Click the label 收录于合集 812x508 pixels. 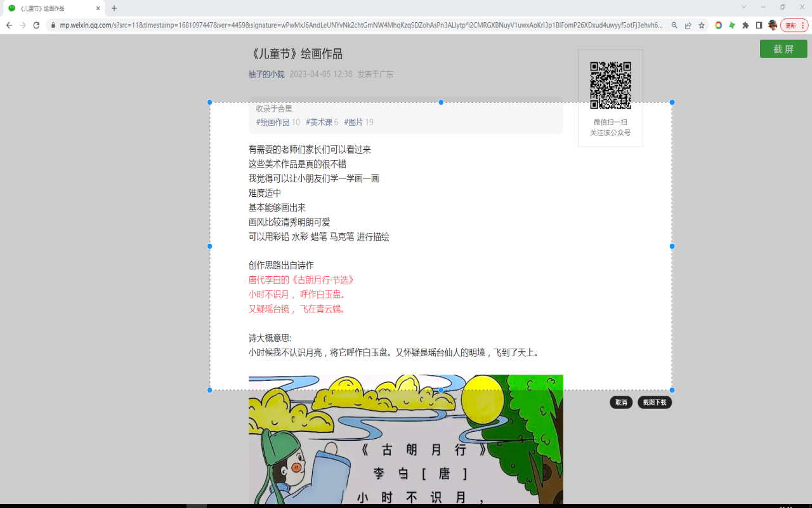pyautogui.click(x=274, y=109)
